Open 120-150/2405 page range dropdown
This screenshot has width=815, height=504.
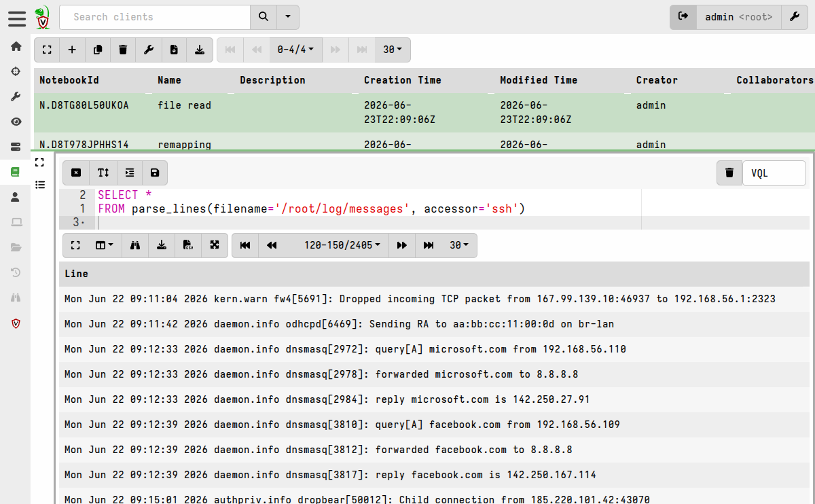[342, 245]
